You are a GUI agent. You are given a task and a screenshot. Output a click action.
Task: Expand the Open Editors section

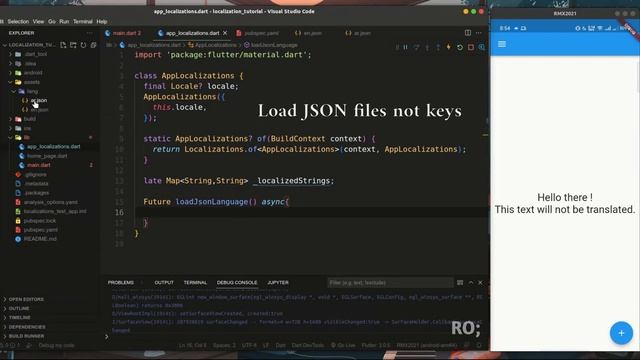click(50, 299)
